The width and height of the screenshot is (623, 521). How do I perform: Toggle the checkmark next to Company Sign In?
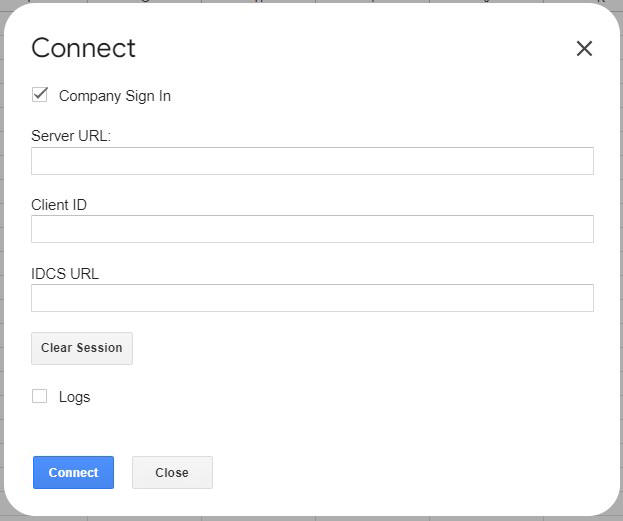40,95
